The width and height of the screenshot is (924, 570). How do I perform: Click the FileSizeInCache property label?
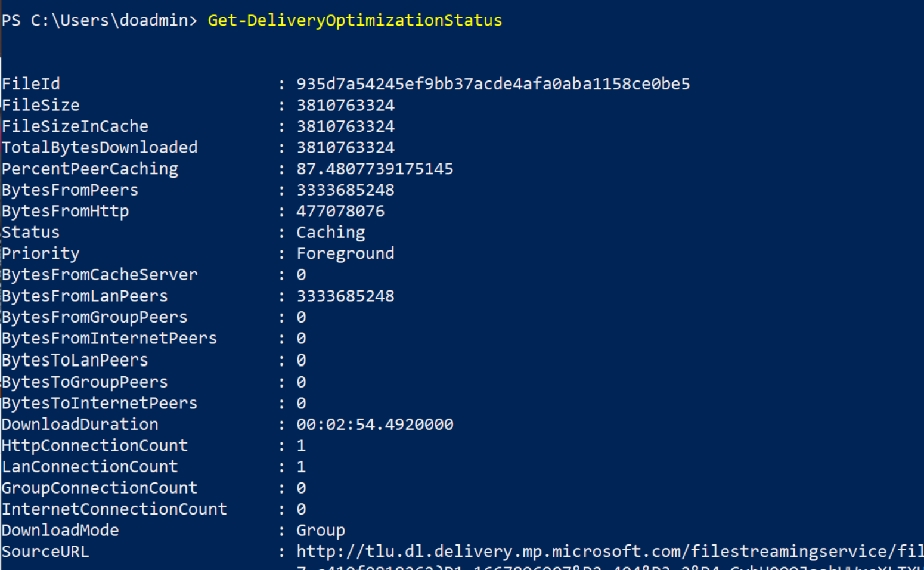(75, 126)
